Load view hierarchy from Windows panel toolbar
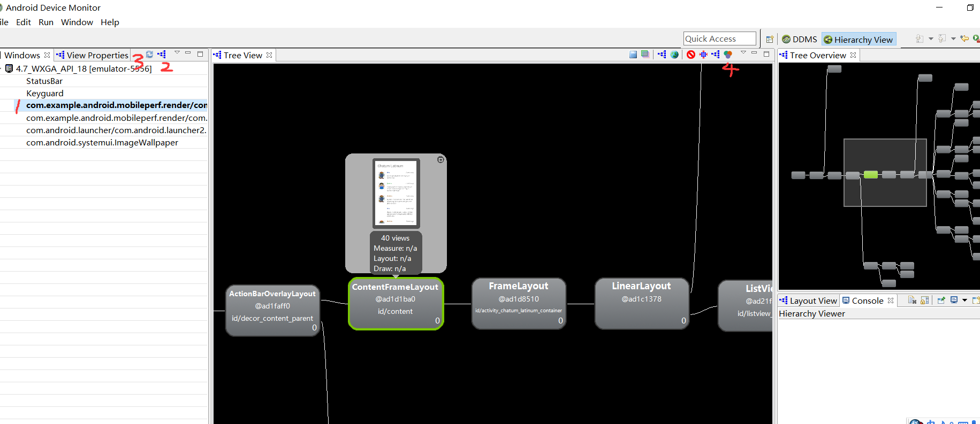The image size is (980, 424). coord(162,55)
